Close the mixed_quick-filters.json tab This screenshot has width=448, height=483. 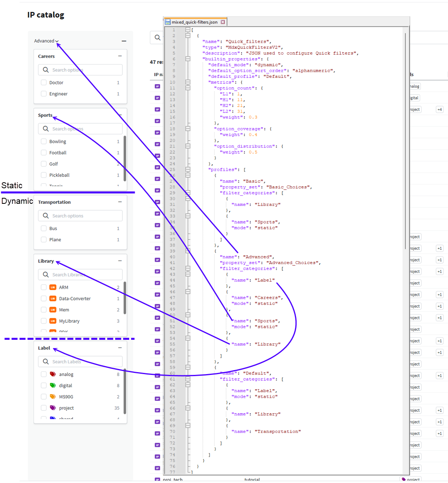click(223, 22)
